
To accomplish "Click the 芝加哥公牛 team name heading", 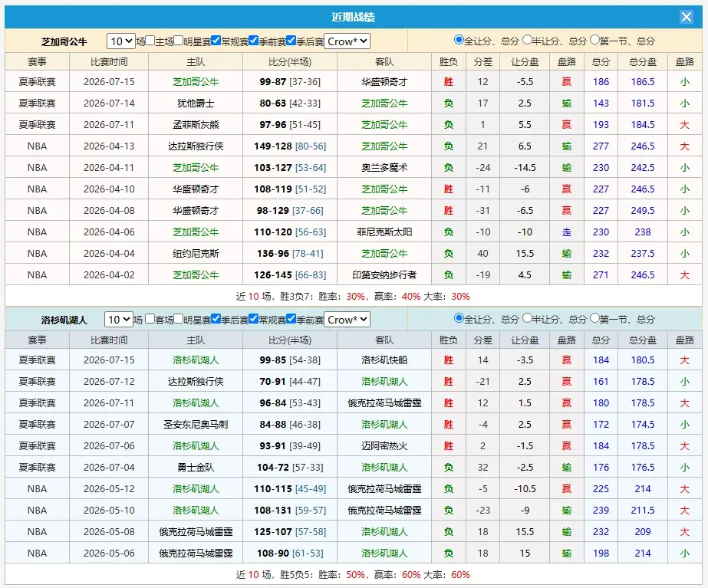I will 64,42.
